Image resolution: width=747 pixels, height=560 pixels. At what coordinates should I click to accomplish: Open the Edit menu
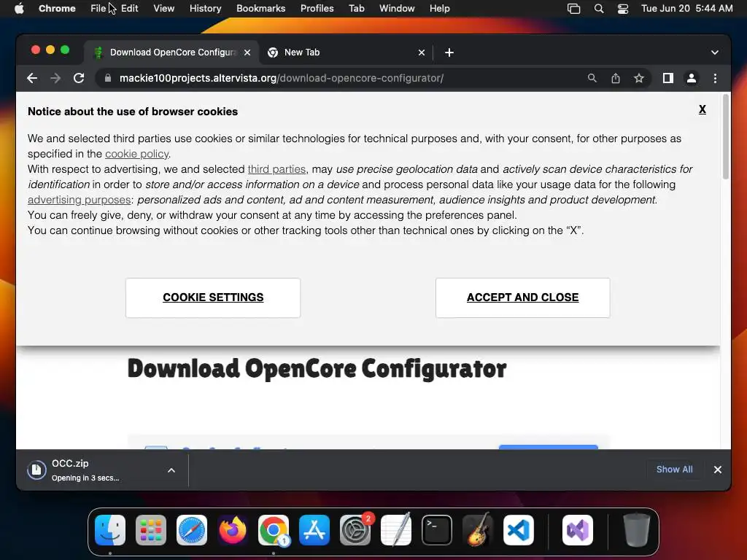130,9
